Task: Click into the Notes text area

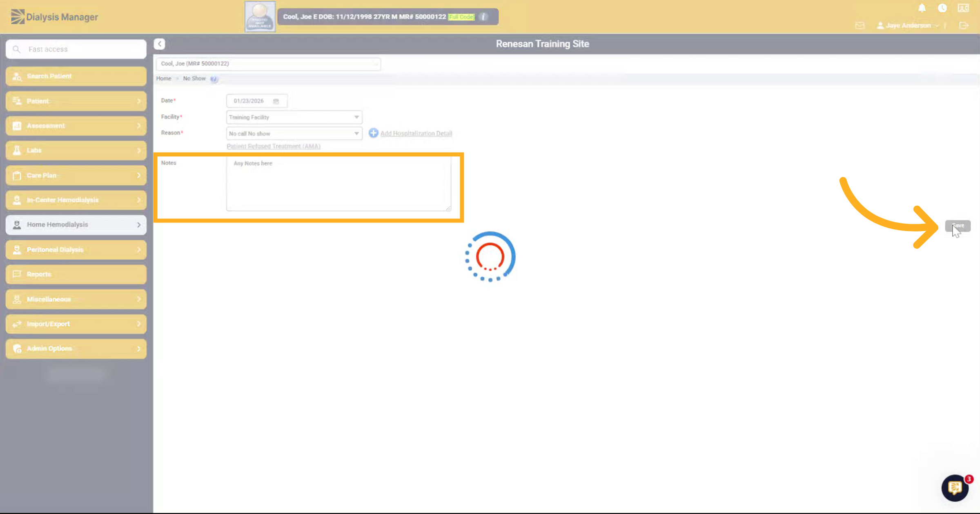Action: (x=339, y=184)
